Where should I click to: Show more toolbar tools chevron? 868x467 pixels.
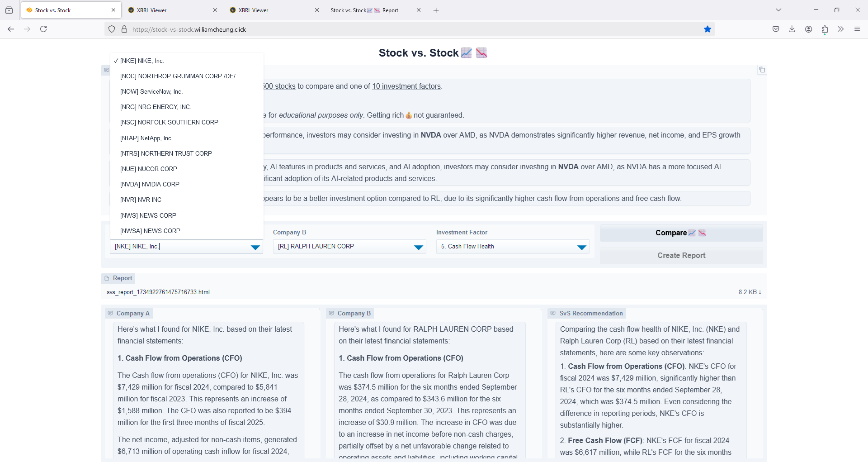(x=841, y=29)
